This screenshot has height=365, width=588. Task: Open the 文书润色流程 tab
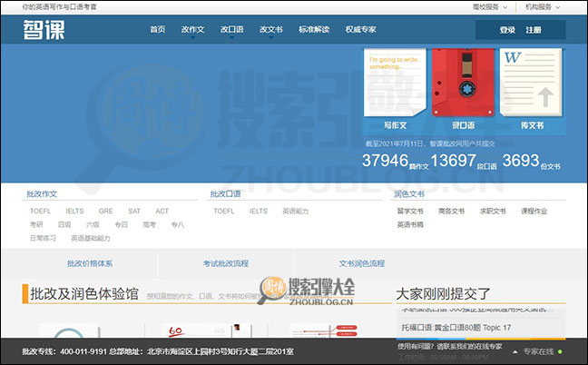click(x=362, y=263)
